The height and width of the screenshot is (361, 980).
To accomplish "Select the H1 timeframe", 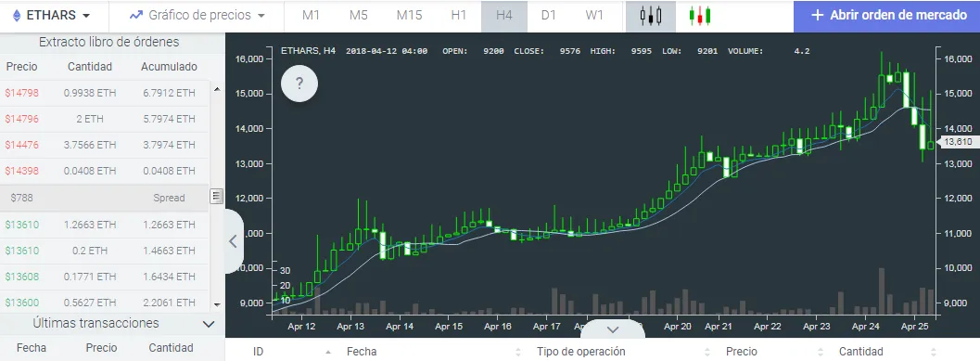I will point(459,16).
